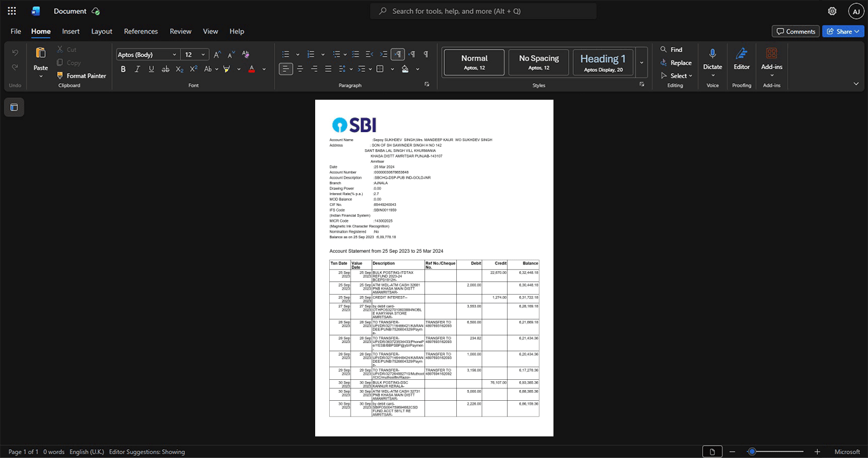Screen dimensions: 868x458
Task: Toggle Italic formatting
Action: tap(137, 69)
